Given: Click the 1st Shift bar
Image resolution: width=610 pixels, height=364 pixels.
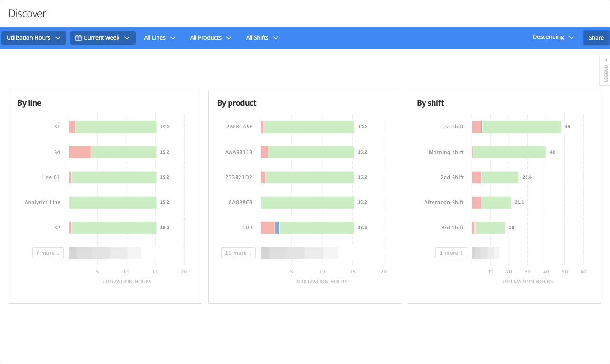Looking at the screenshot, I should tap(516, 127).
